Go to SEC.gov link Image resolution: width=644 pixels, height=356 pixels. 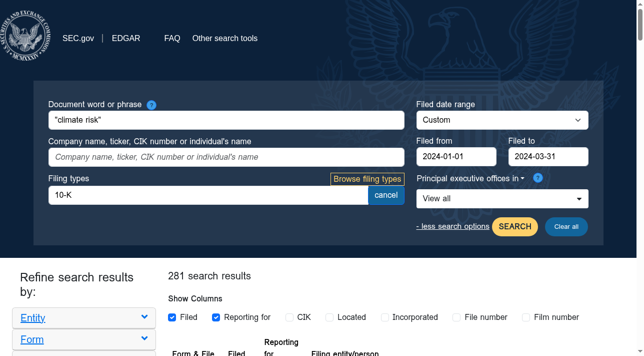point(78,39)
